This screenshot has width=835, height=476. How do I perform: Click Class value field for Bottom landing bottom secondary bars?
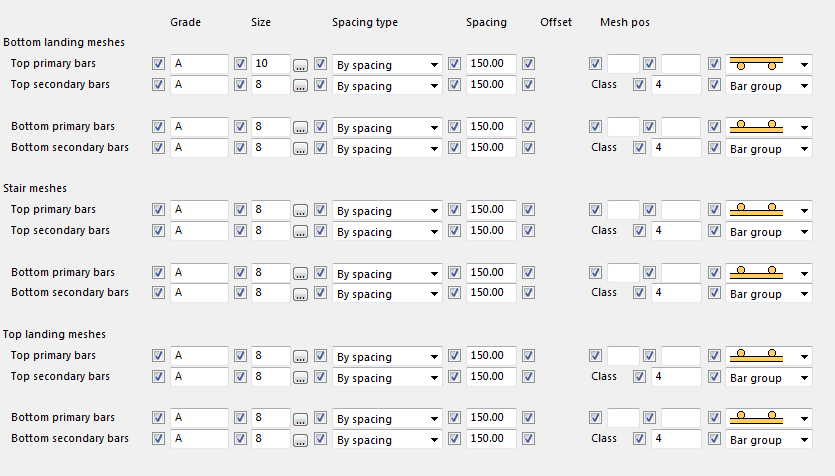point(676,148)
